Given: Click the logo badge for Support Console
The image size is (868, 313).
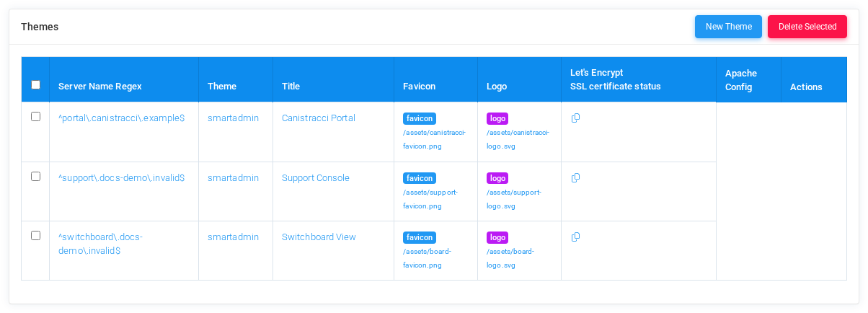Looking at the screenshot, I should coord(497,178).
